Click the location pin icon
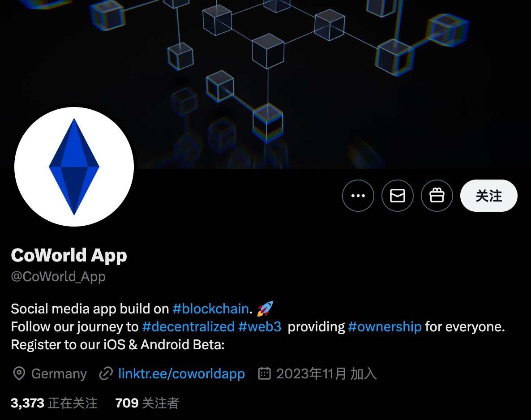This screenshot has height=420, width=531. pos(19,373)
